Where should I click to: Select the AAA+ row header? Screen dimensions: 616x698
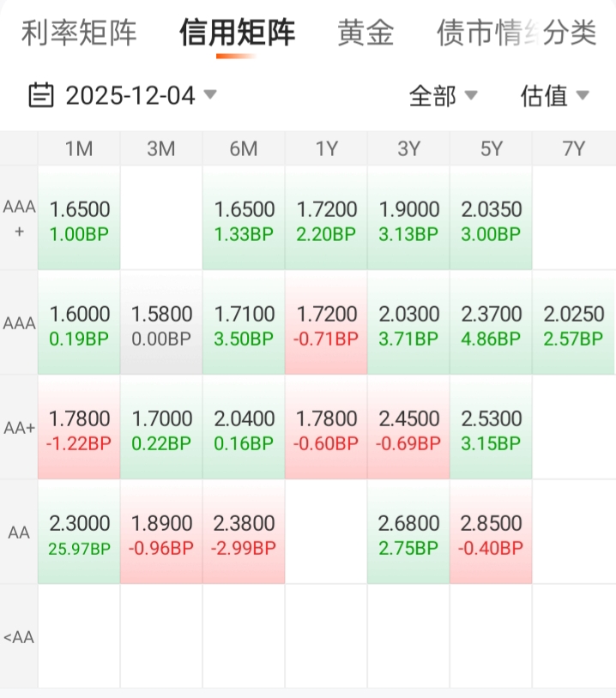[19, 219]
